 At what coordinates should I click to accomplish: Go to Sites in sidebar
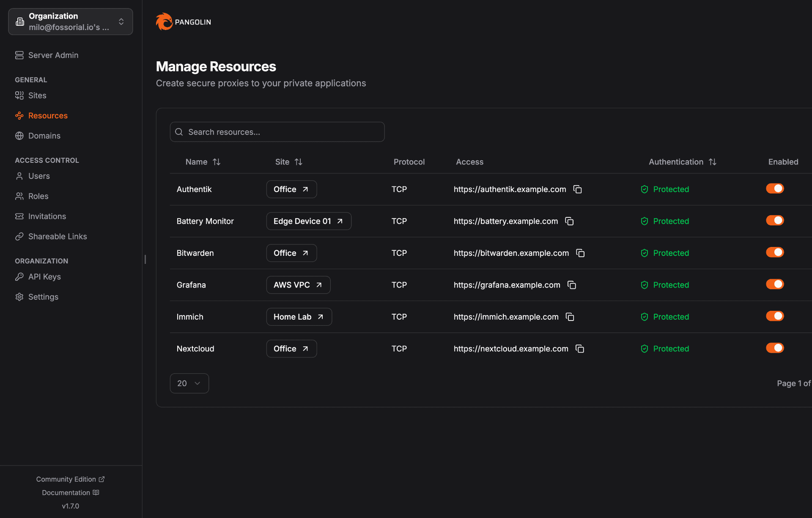coord(37,96)
